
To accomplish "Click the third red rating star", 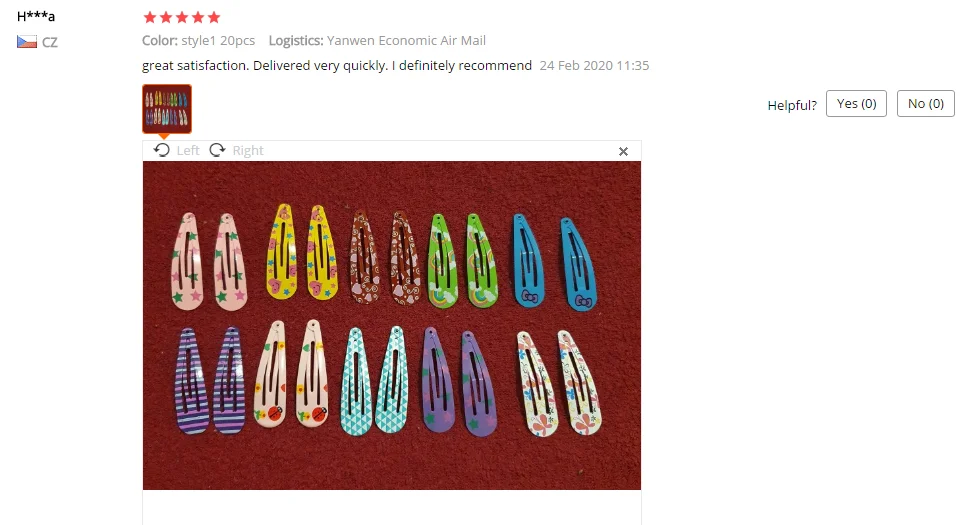I will coord(182,17).
